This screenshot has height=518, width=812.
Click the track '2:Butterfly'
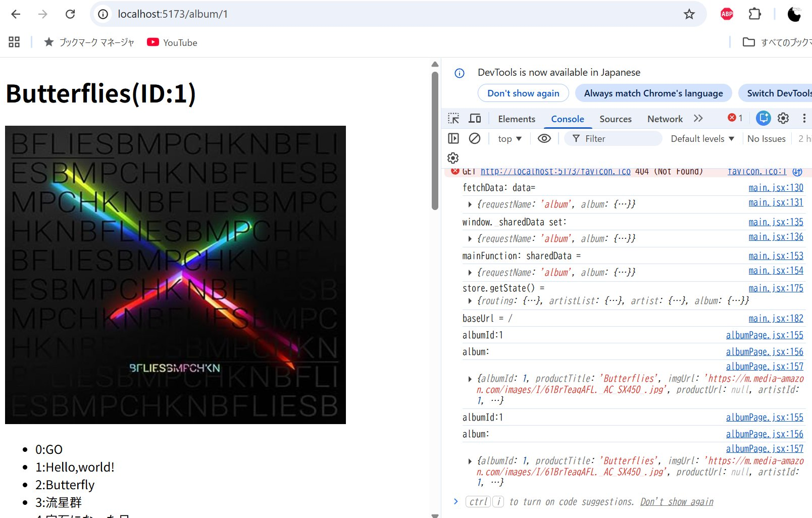(x=65, y=485)
